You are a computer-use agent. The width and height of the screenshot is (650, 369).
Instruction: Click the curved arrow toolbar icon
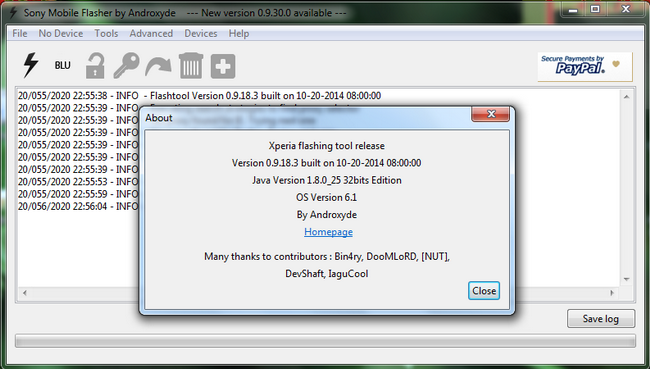[x=158, y=66]
